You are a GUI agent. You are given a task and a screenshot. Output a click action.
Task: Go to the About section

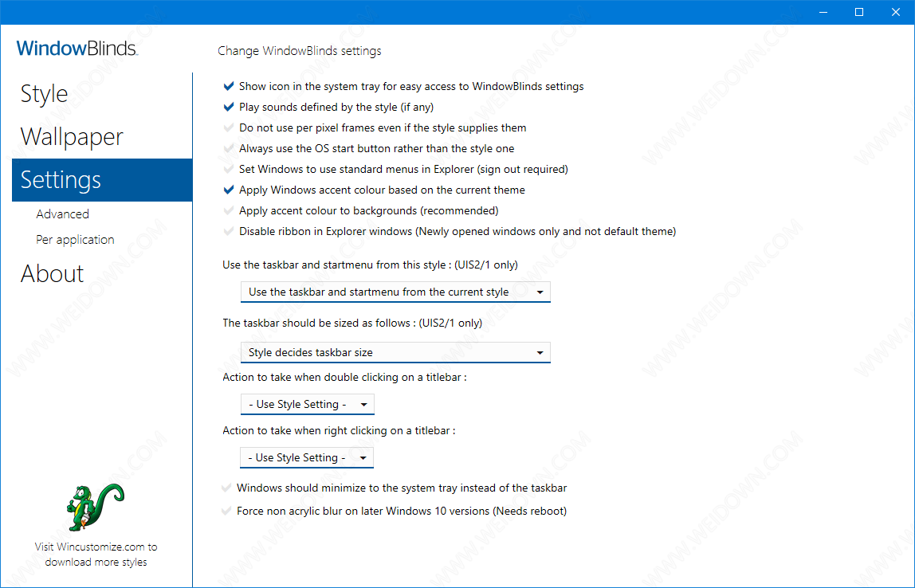(x=53, y=274)
